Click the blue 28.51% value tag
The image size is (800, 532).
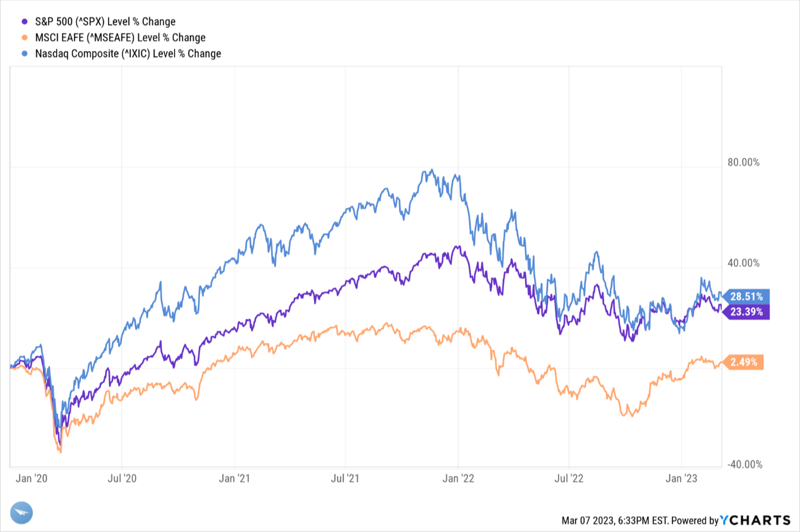point(746,296)
